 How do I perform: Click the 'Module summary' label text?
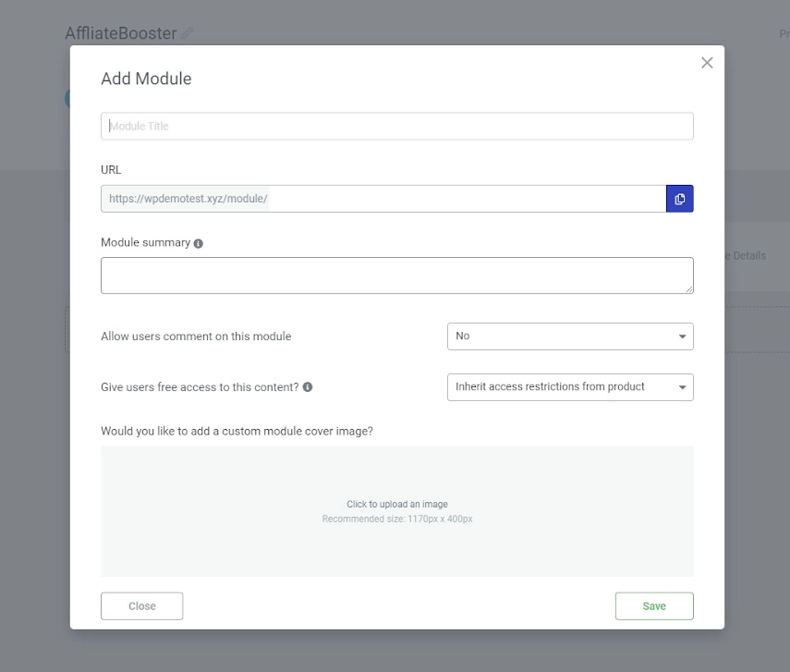point(146,242)
